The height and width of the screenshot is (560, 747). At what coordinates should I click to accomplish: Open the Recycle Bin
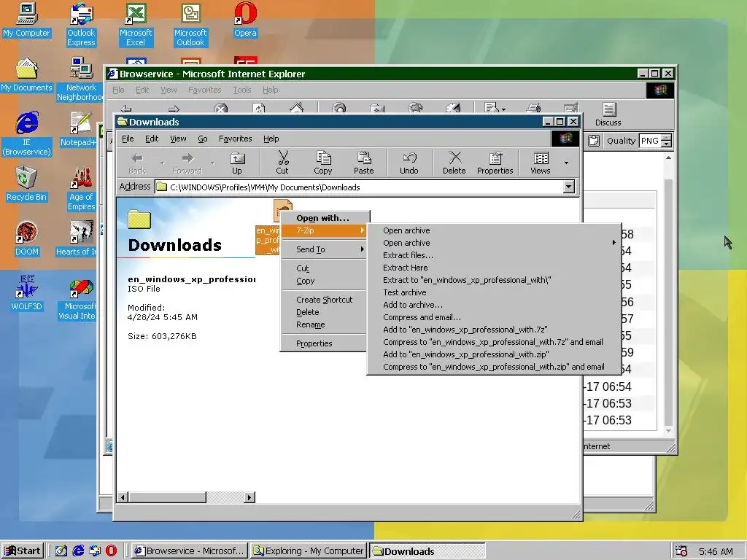(27, 184)
